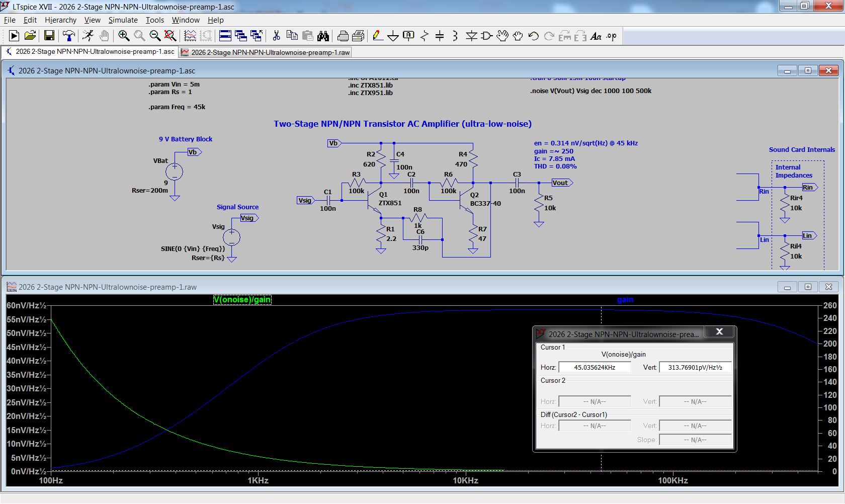Close the Cursor readout dialog
The height and width of the screenshot is (504, 845).
(719, 331)
